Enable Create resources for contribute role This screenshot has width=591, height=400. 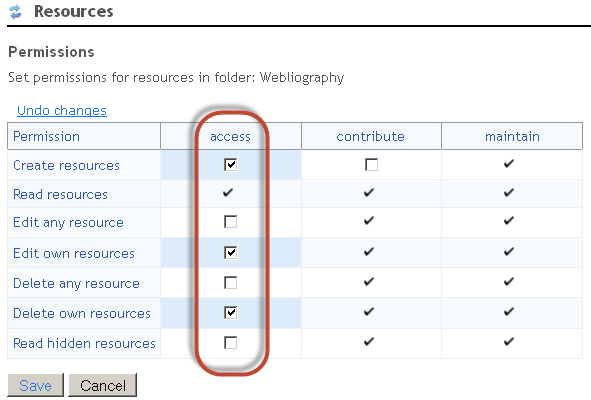click(x=371, y=165)
